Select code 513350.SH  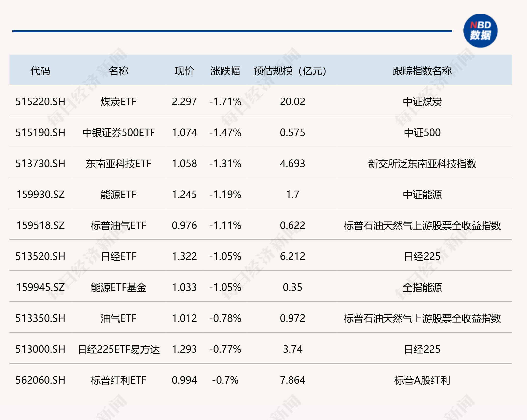coord(40,318)
